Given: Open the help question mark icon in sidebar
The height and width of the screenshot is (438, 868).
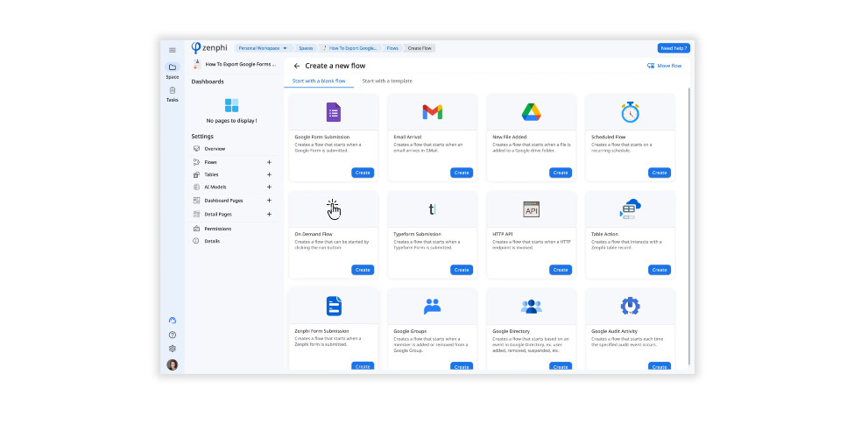Looking at the screenshot, I should 173,335.
